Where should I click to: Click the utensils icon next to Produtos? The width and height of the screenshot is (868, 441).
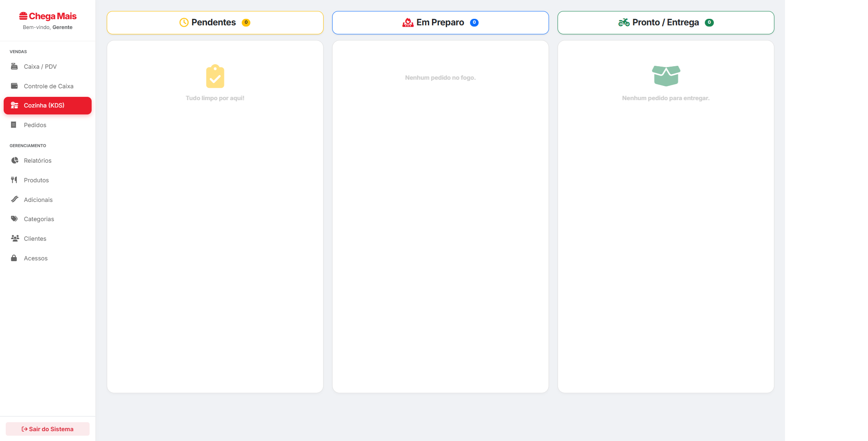pyautogui.click(x=14, y=180)
